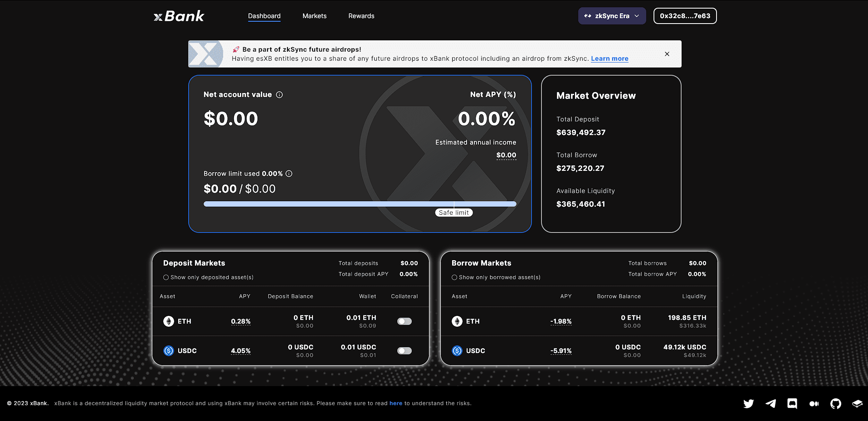
Task: Dismiss the zkSync airdrops banner
Action: 667,54
